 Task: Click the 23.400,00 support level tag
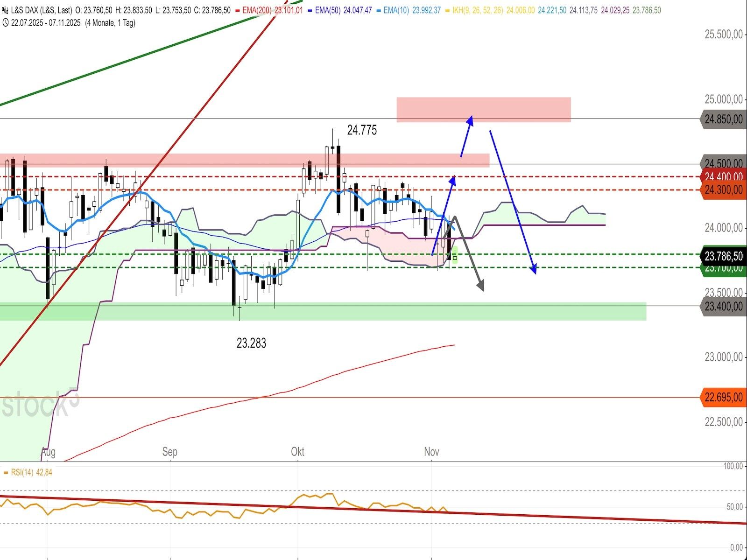[x=723, y=306]
